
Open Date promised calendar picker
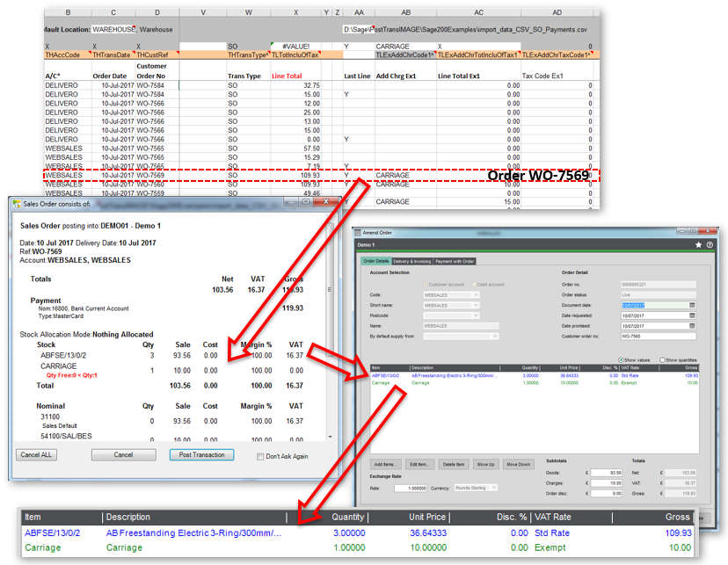(692, 326)
